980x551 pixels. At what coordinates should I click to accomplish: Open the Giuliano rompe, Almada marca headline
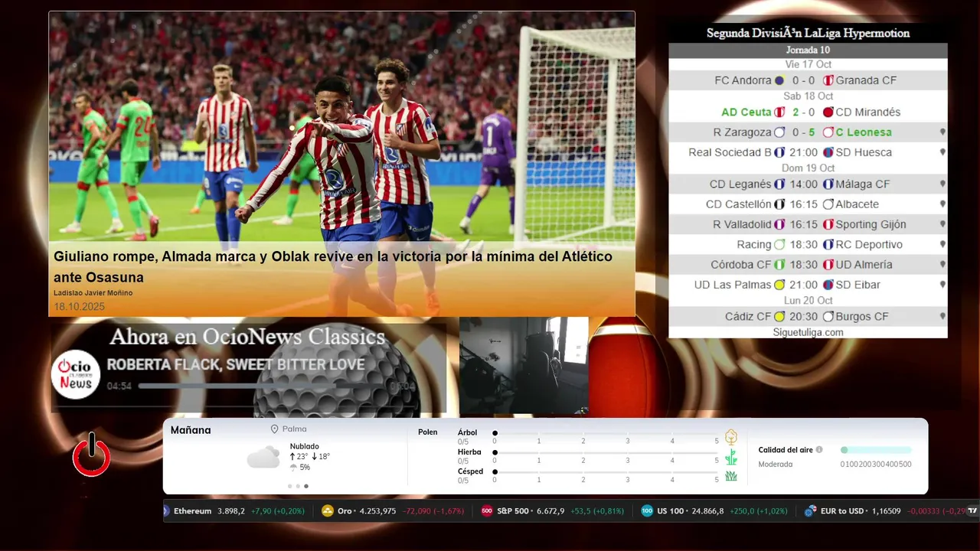333,266
